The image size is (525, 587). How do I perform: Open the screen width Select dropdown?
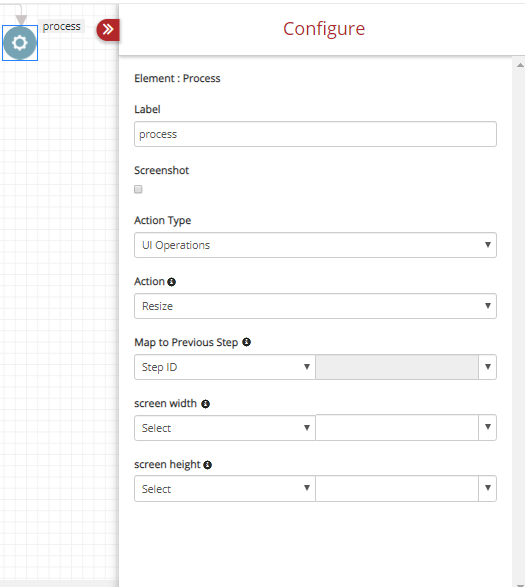[x=225, y=428]
